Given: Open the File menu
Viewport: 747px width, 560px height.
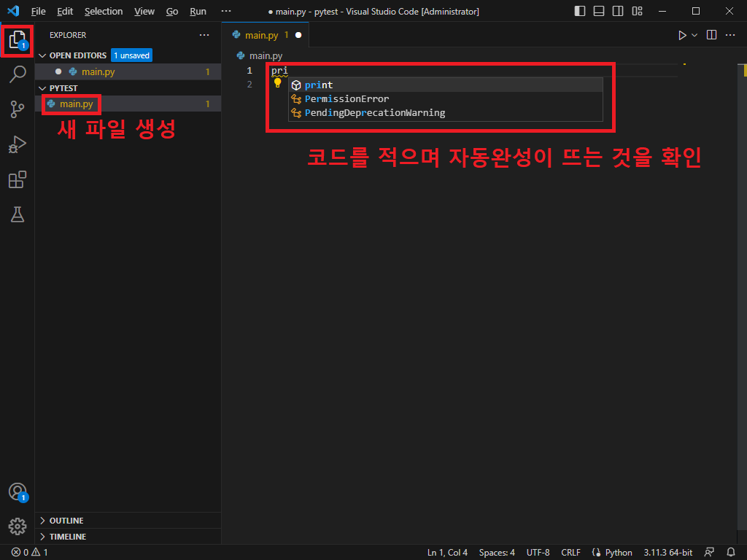Looking at the screenshot, I should click(38, 12).
